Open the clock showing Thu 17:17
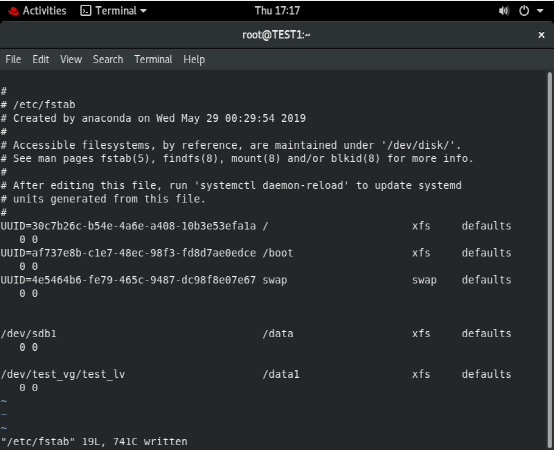This screenshot has height=450, width=554. click(277, 11)
